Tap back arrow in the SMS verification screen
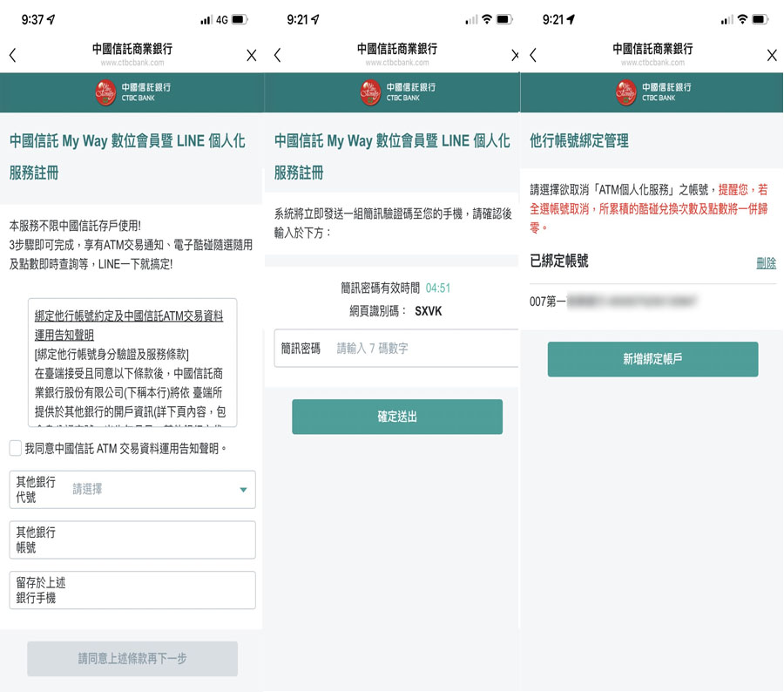784x692 pixels. point(277,55)
